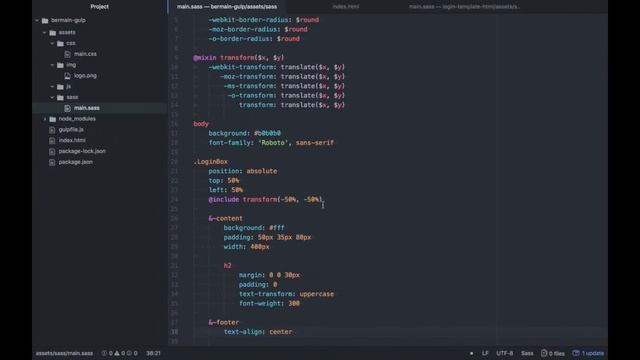Click the sass folder icon
The width and height of the screenshot is (640, 360).
pos(60,97)
